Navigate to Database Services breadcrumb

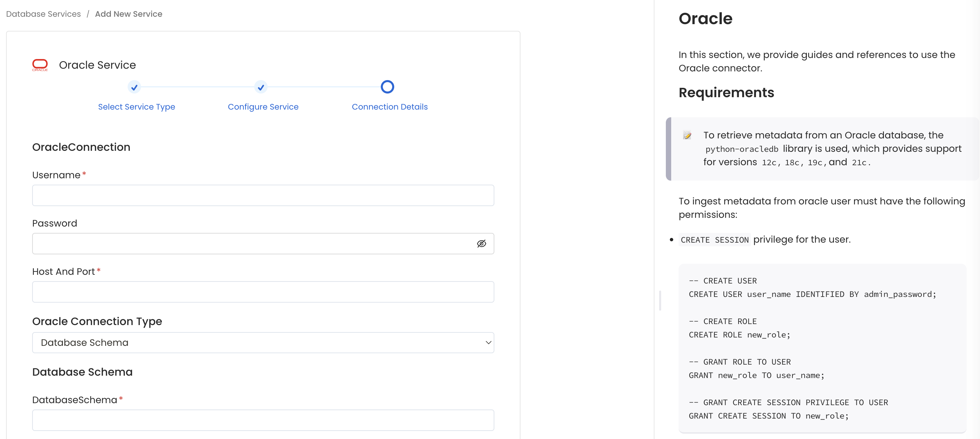[43, 14]
